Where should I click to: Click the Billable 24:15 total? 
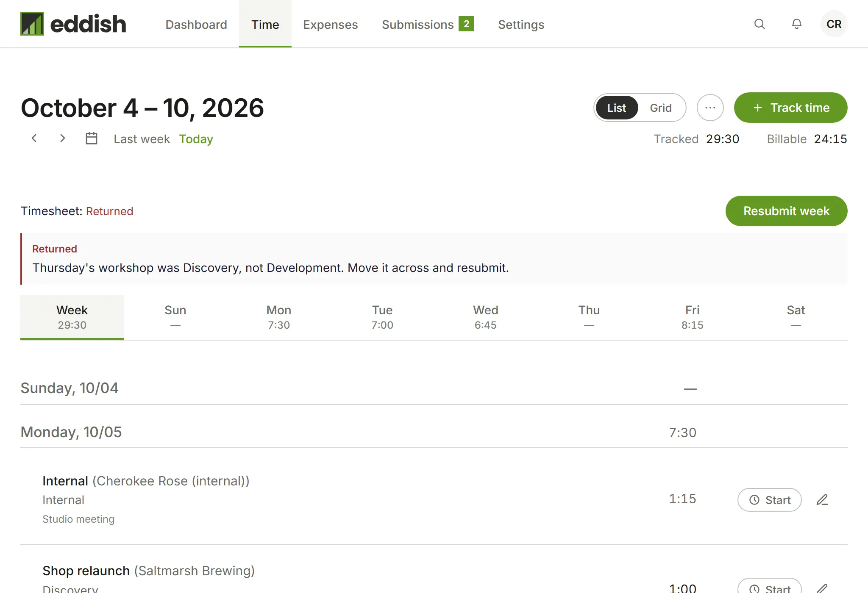point(807,139)
